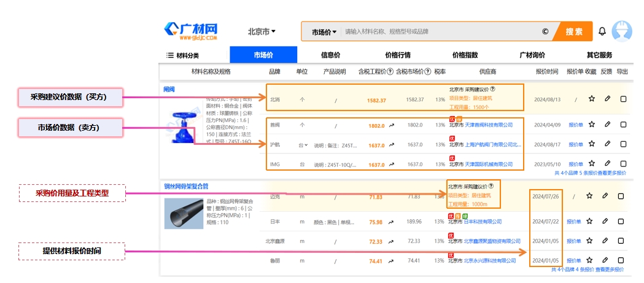The height and width of the screenshot is (283, 644).
Task: Click the notification bell icon
Action: (602, 31)
